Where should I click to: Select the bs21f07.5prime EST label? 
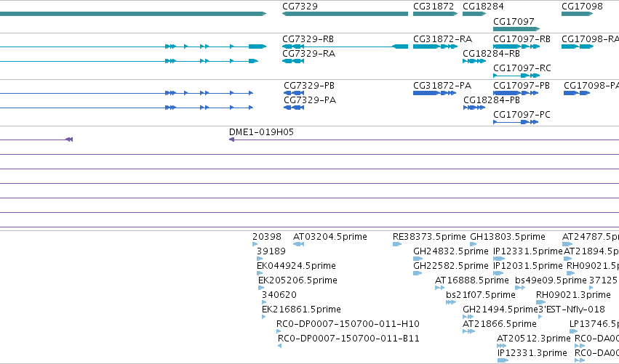tap(481, 295)
